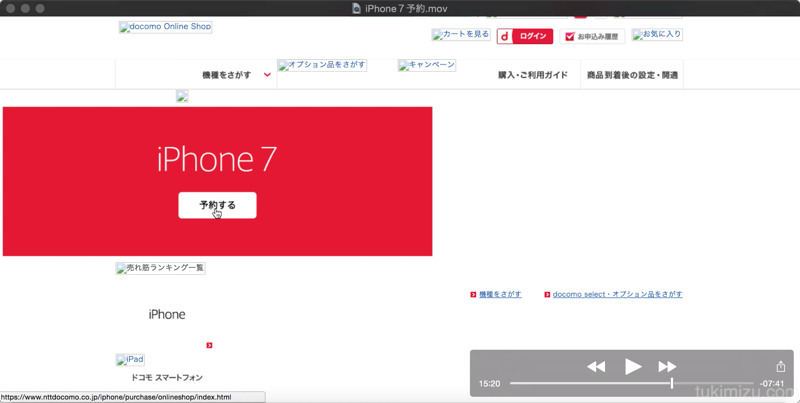Click the 予約する button on iPhone 7 banner
The height and width of the screenshot is (403, 800).
tap(217, 205)
